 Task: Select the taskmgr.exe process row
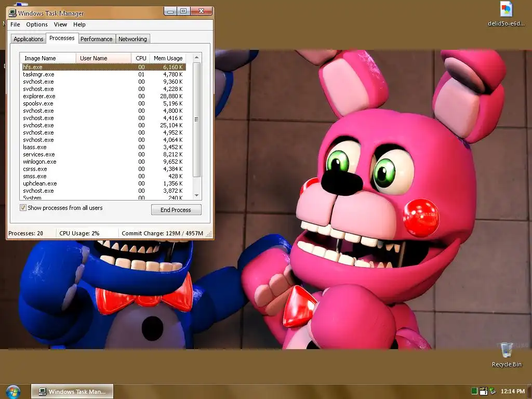tap(104, 74)
